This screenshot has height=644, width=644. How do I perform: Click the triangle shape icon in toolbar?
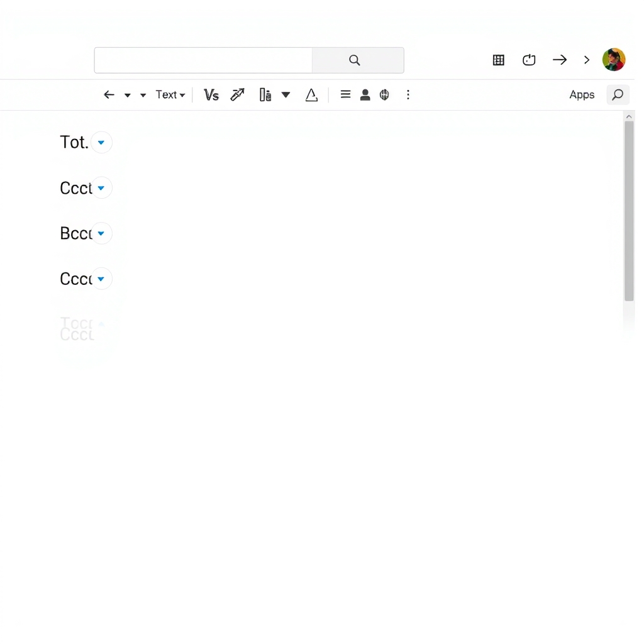coord(311,95)
